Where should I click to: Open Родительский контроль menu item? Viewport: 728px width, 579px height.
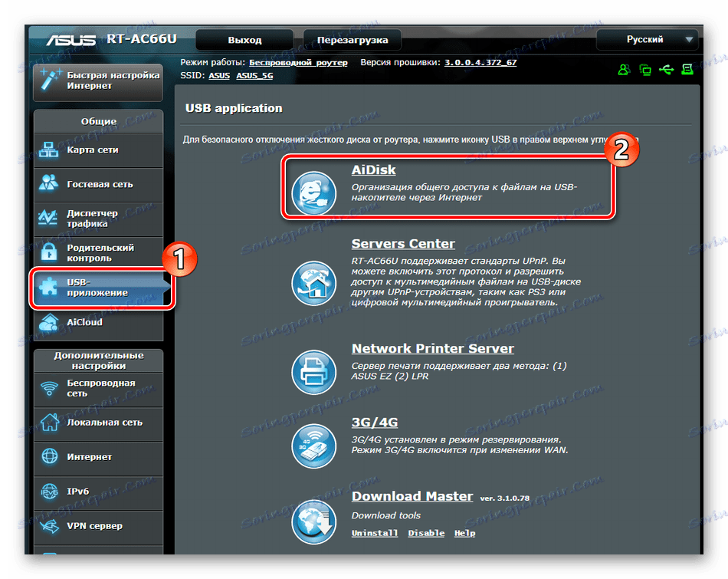(98, 253)
